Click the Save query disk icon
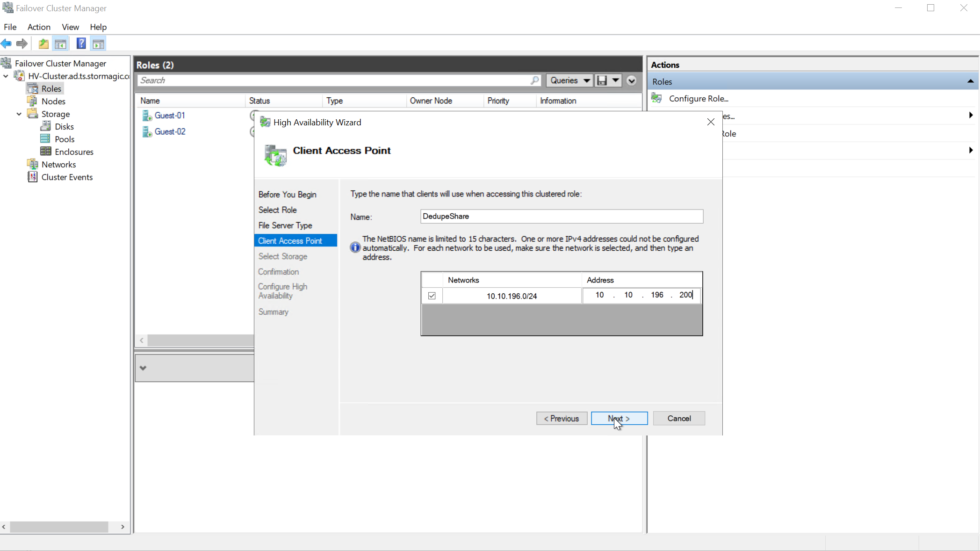Screen dimensions: 980x551 [602, 80]
